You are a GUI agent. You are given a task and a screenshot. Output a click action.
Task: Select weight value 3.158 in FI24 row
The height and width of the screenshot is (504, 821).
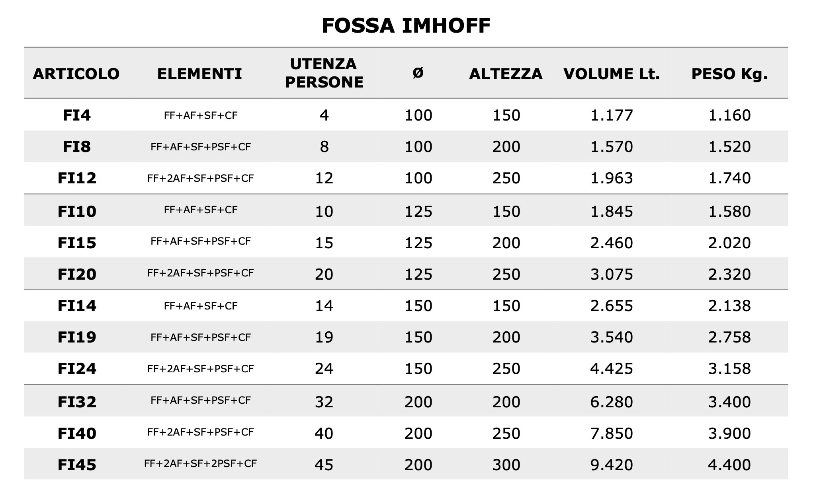pyautogui.click(x=729, y=369)
